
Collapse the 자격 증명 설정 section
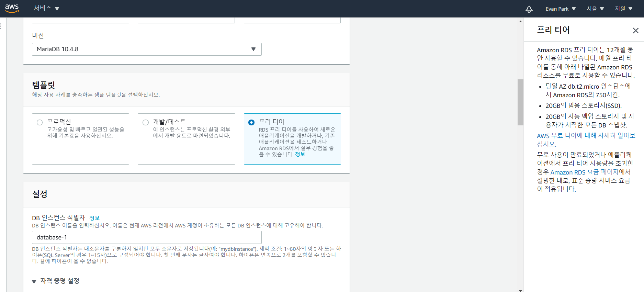point(56,281)
